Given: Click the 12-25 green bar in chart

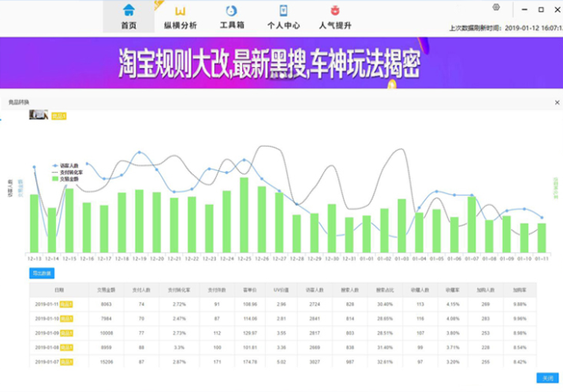Looking at the screenshot, I should 244,214.
